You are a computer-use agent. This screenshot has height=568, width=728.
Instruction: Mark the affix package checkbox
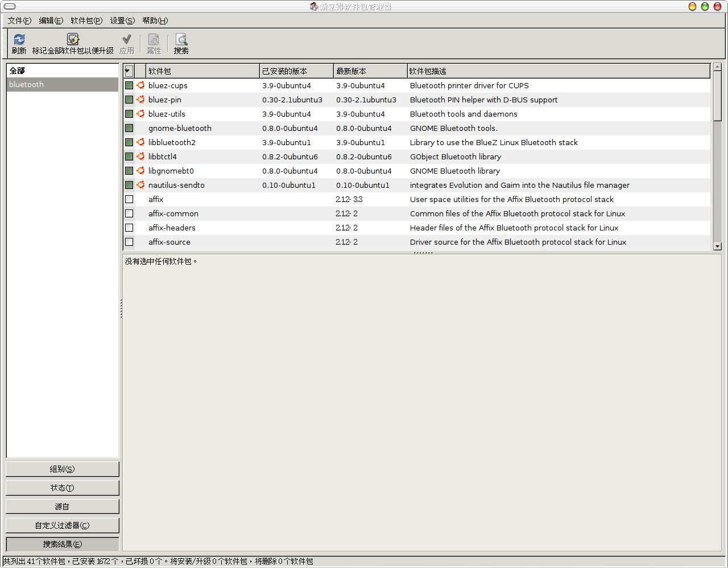129,199
